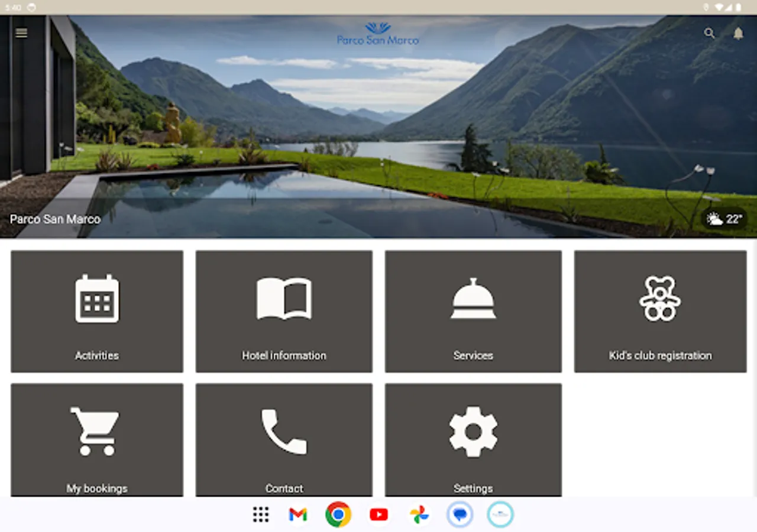757x532 pixels.
Task: View My bookings cart tile
Action: pos(97,440)
